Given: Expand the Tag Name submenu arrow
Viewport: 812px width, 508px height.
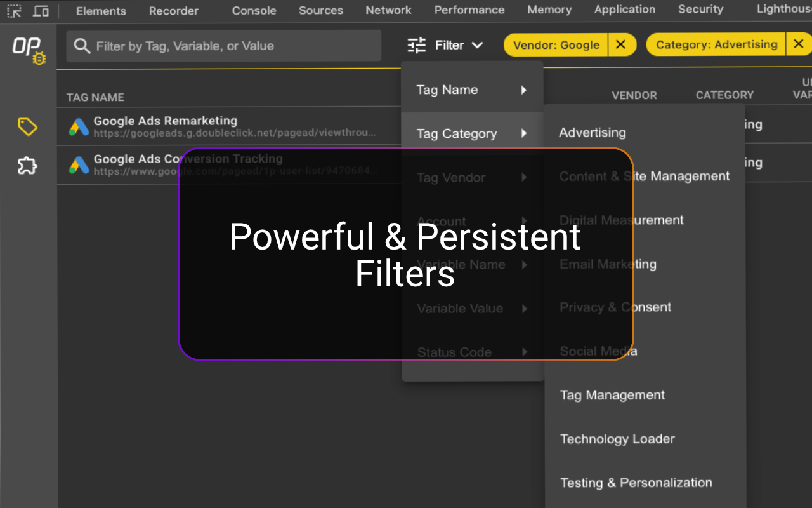Looking at the screenshot, I should coord(525,90).
